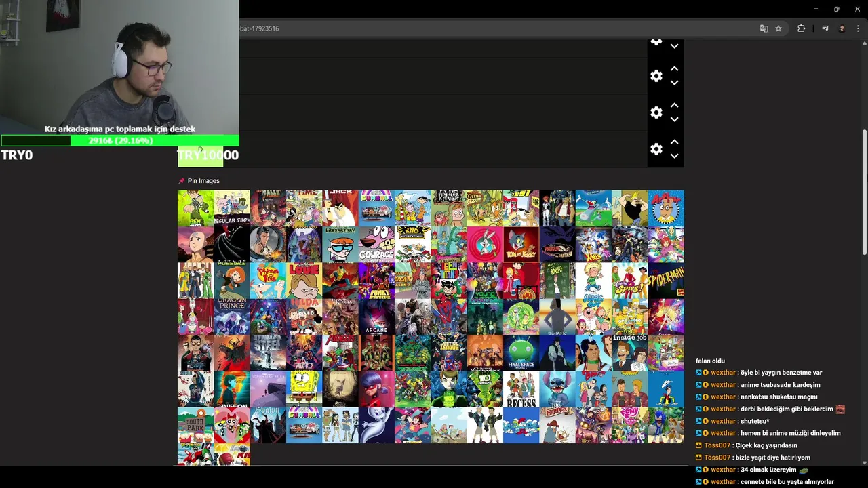The width and height of the screenshot is (868, 488).
Task: Select the Family Guy thumbnail
Action: tap(593, 317)
